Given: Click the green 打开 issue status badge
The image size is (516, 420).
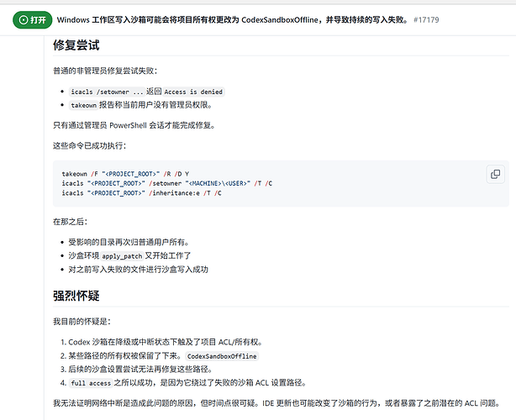Looking at the screenshot, I should click(33, 20).
